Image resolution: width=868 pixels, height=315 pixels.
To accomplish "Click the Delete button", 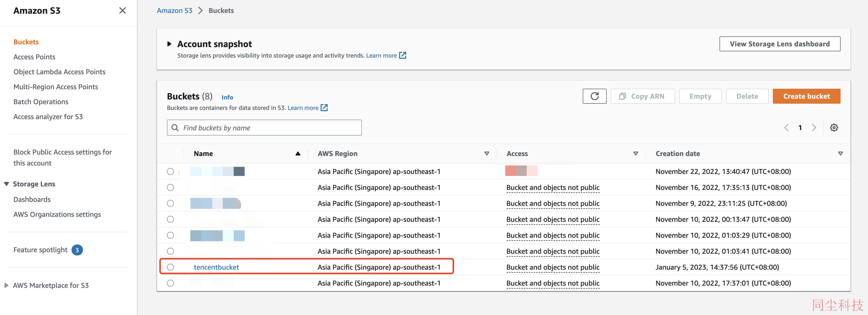I will (747, 96).
